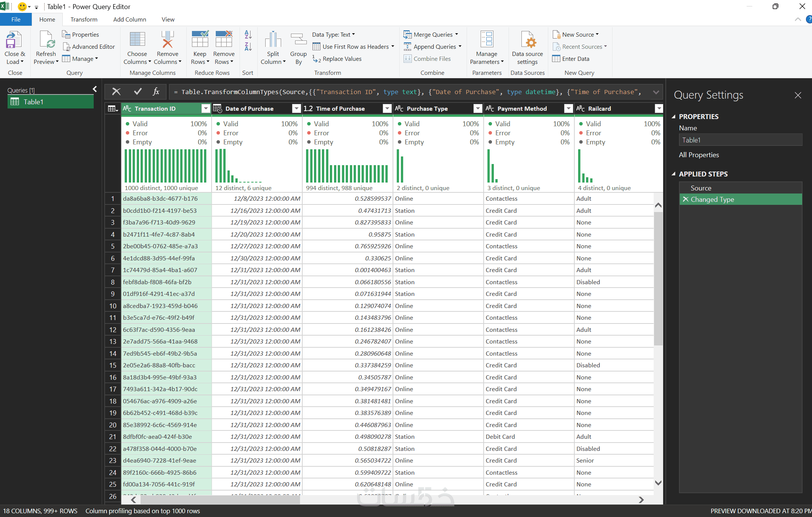
Task: Click the horizontal scrollbar left arrow
Action: 133,500
